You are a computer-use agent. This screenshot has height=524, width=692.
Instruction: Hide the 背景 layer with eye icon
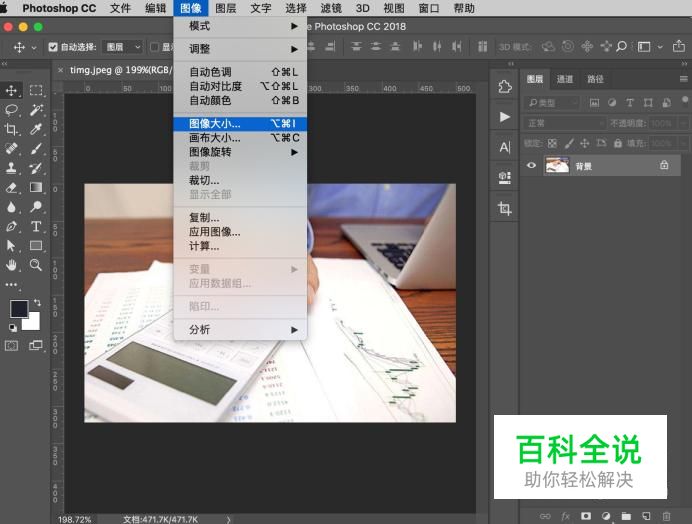pyautogui.click(x=532, y=166)
